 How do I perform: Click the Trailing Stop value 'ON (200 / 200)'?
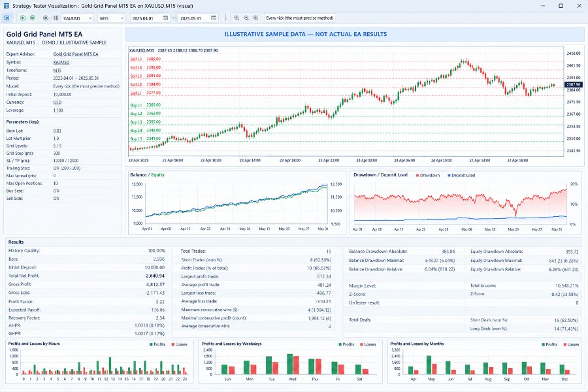(x=67, y=169)
